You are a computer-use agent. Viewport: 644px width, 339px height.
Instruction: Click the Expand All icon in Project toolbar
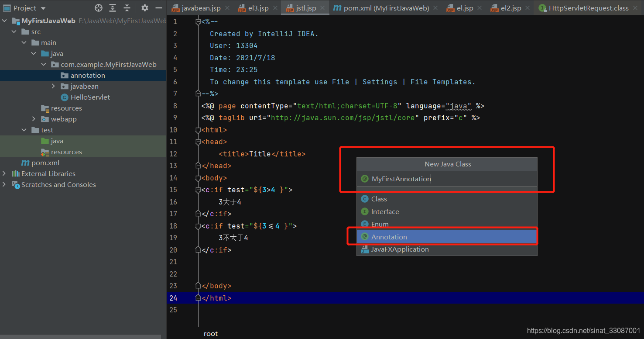[113, 8]
